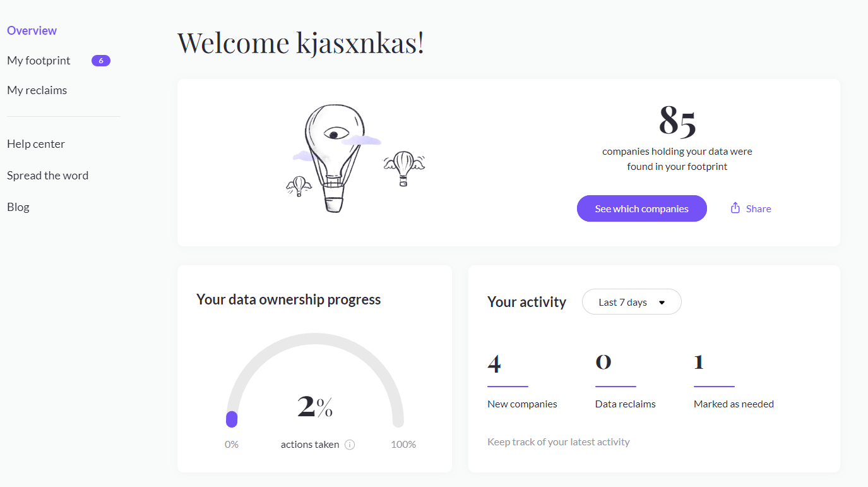Click the share icon beside Share

[x=735, y=208]
